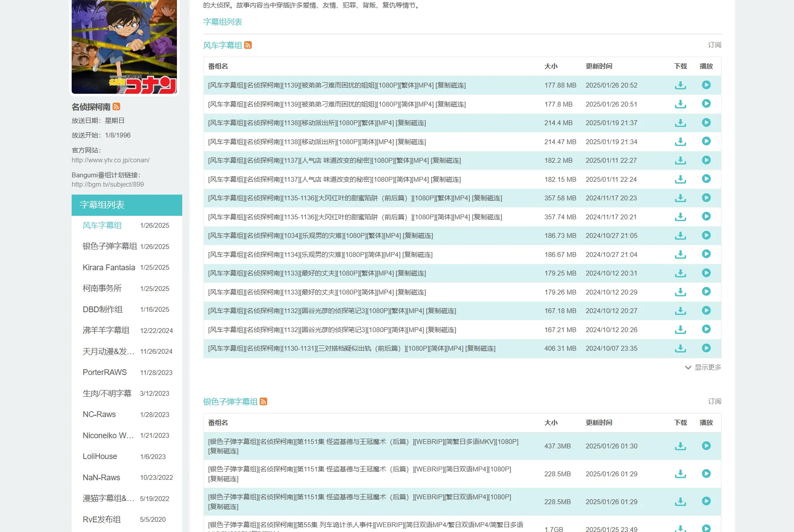Click RSS icon next to 银色子弹字幕组 heading
Image resolution: width=794 pixels, height=532 pixels.
coord(264,402)
